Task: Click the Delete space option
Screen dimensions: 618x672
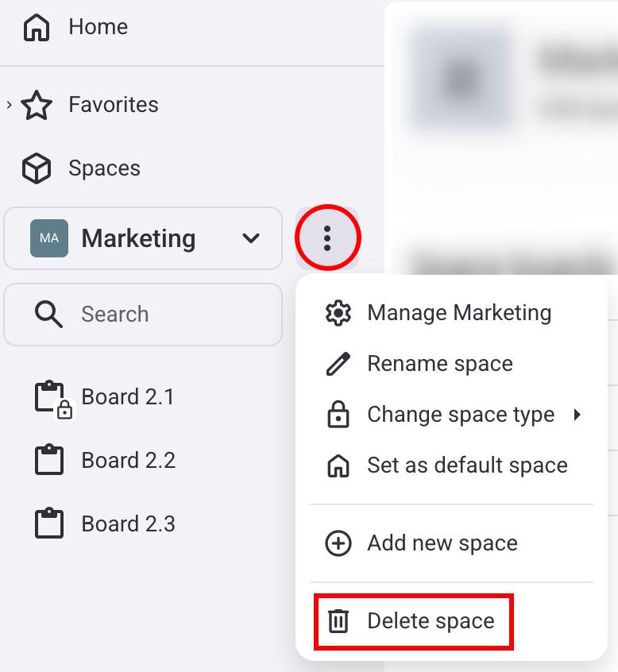Action: [x=430, y=621]
